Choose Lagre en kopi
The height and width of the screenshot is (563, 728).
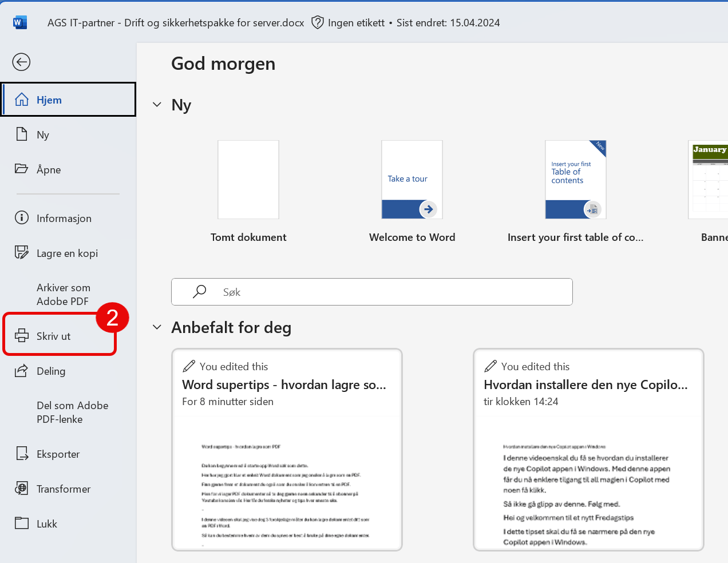click(x=69, y=253)
